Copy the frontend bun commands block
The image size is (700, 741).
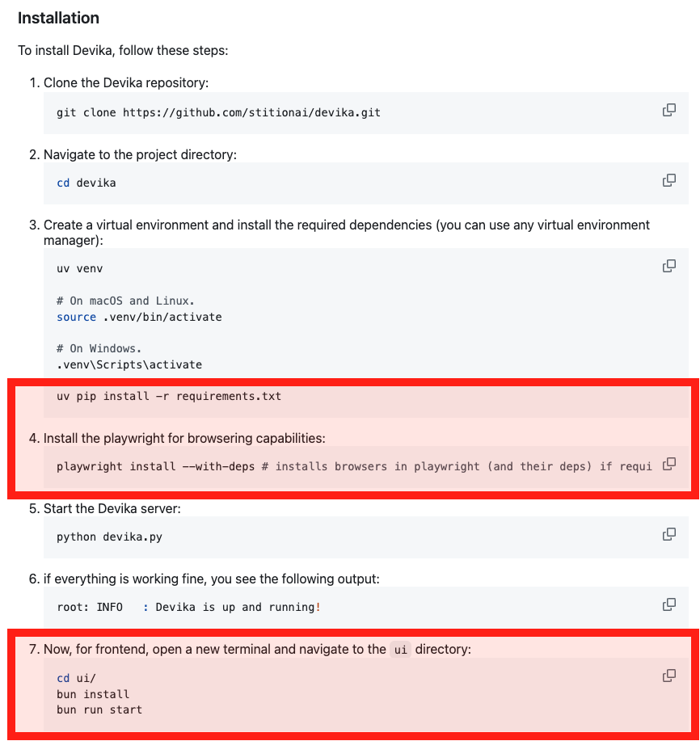pyautogui.click(x=669, y=676)
